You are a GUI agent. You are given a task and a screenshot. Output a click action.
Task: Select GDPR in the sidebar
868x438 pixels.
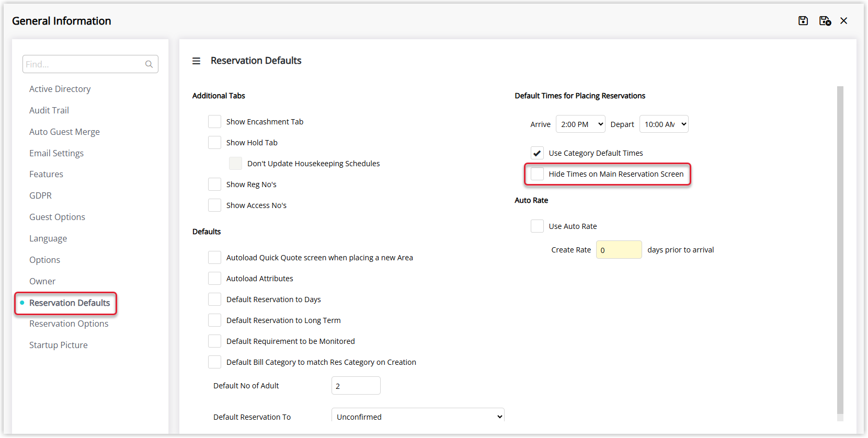[x=40, y=195]
